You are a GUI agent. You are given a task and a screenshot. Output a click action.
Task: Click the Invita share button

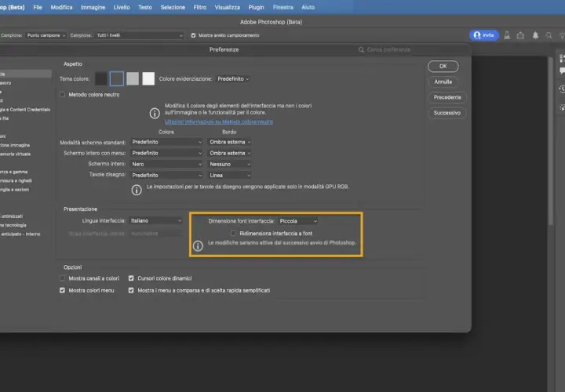484,35
